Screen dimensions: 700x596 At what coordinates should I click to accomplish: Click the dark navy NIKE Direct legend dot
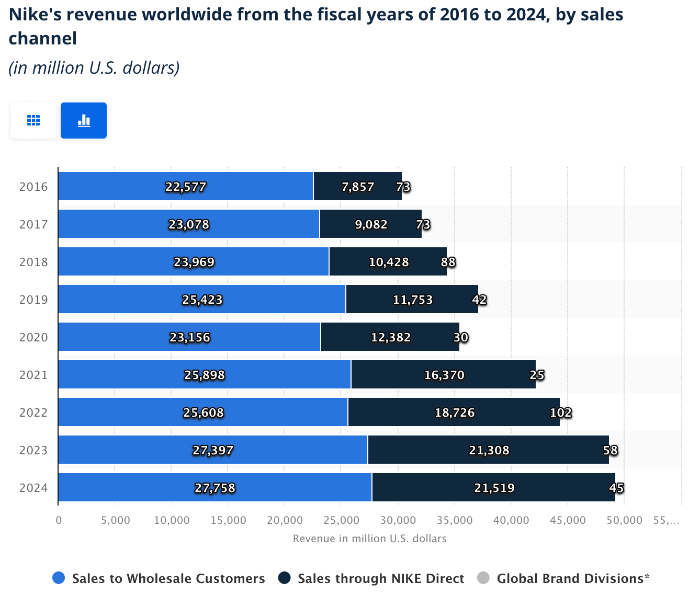pyautogui.click(x=284, y=578)
